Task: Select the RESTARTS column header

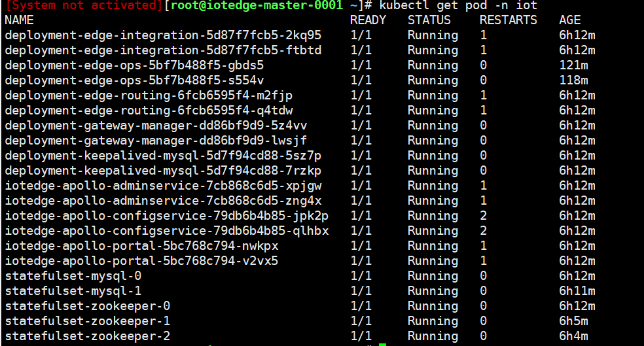Action: 509,20
